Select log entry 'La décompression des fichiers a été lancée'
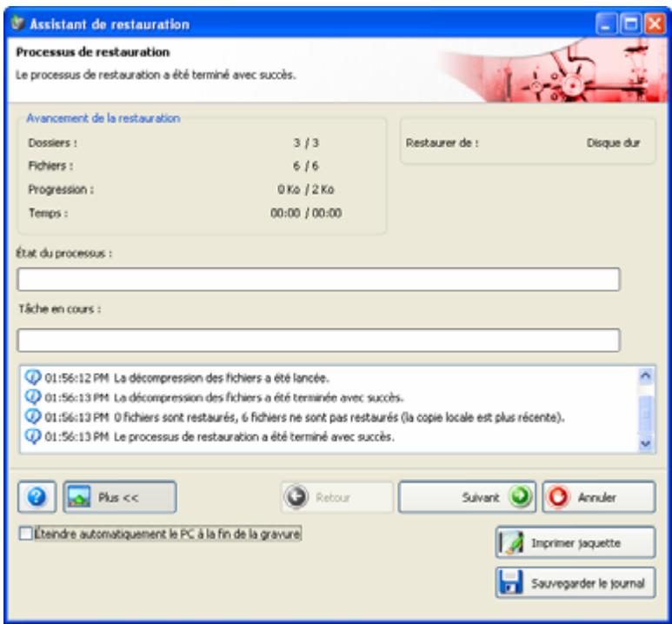The height and width of the screenshot is (624, 672). 177,378
